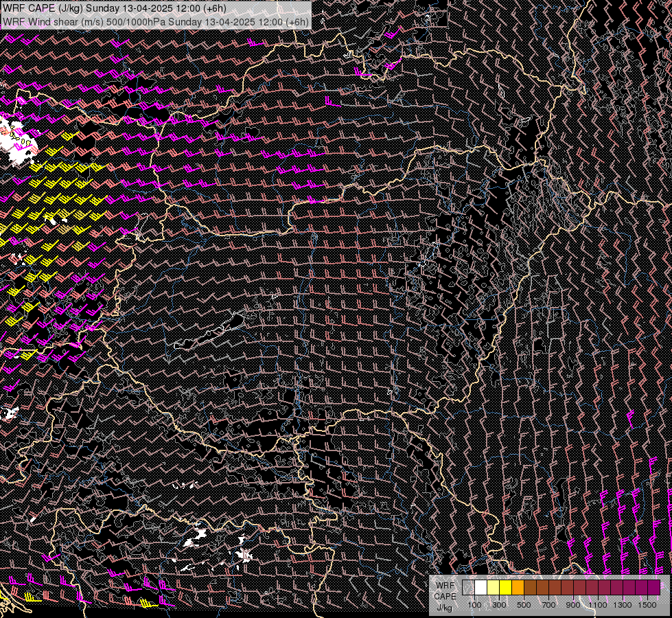Select the bright yellow 300–400 legend swatch
The image size is (672, 618).
pos(506,588)
